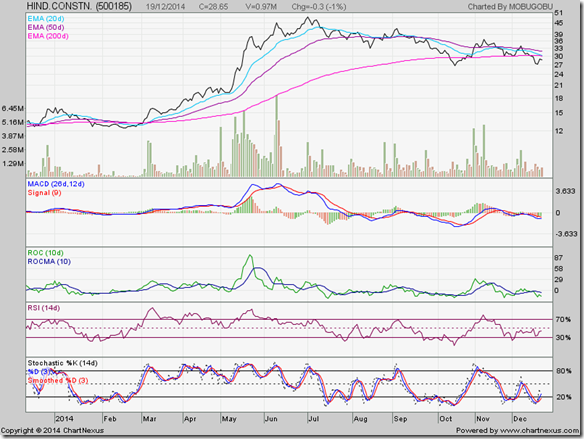Click the Chg=-0.3 (-1%) label

(x=319, y=7)
